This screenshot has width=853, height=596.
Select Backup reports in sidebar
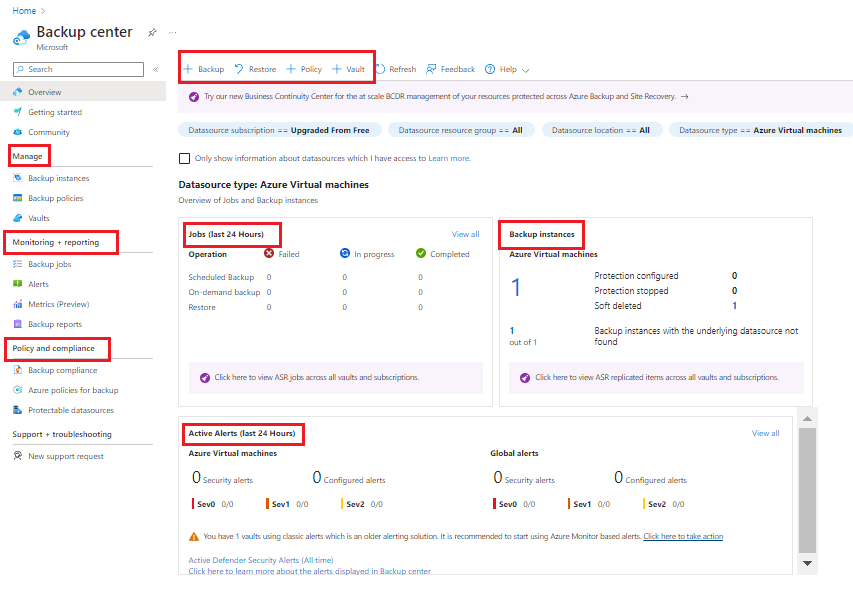pyautogui.click(x=55, y=324)
